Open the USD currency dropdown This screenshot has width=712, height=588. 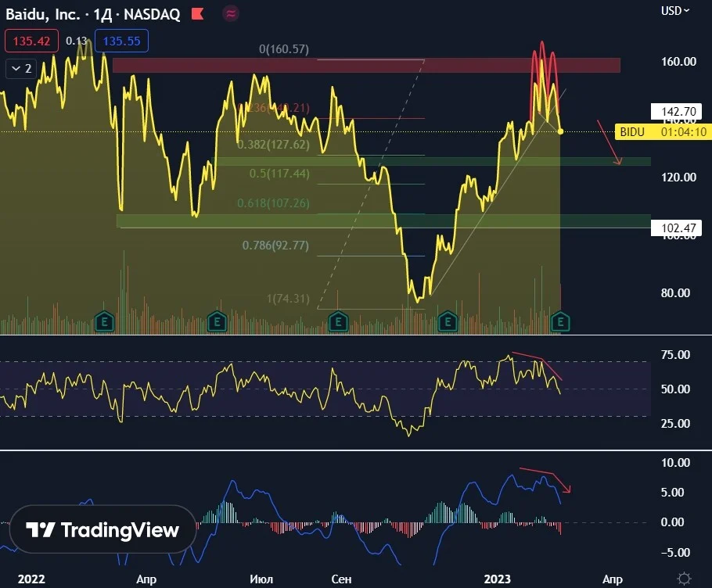[674, 10]
